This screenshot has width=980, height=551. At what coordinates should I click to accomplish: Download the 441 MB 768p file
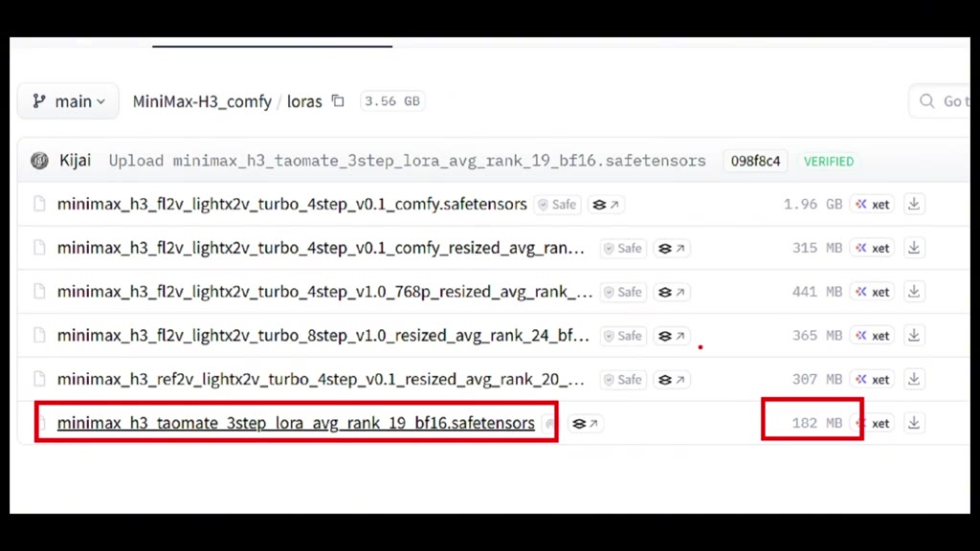coord(914,292)
